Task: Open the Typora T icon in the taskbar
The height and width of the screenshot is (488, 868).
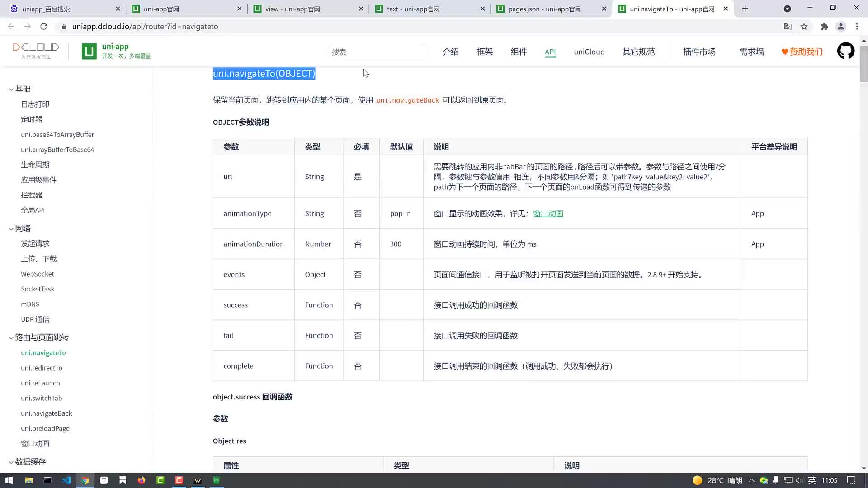Action: coord(104,480)
